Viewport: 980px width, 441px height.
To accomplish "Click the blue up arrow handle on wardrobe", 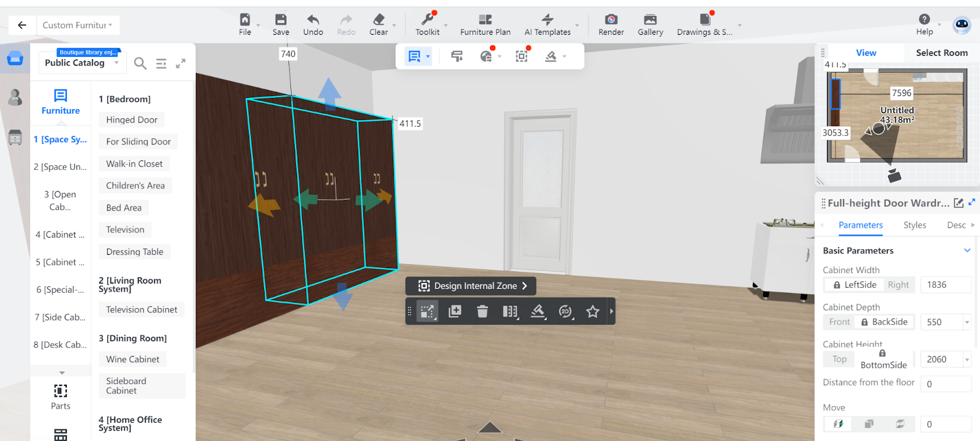I will tap(330, 92).
